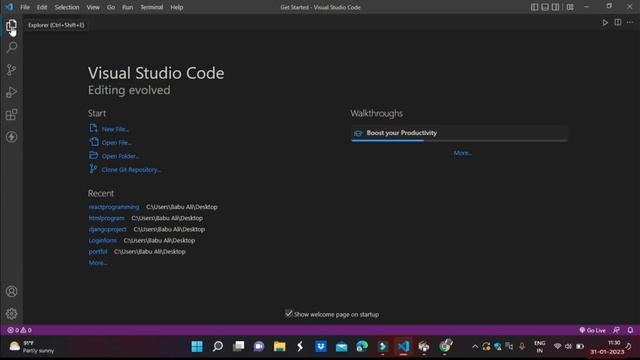Open Boost your Productivity walkthrough
640x360 pixels.
pos(460,133)
